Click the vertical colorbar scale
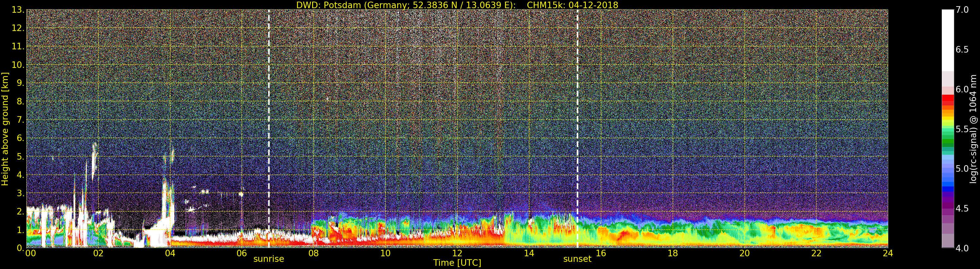 [948, 129]
